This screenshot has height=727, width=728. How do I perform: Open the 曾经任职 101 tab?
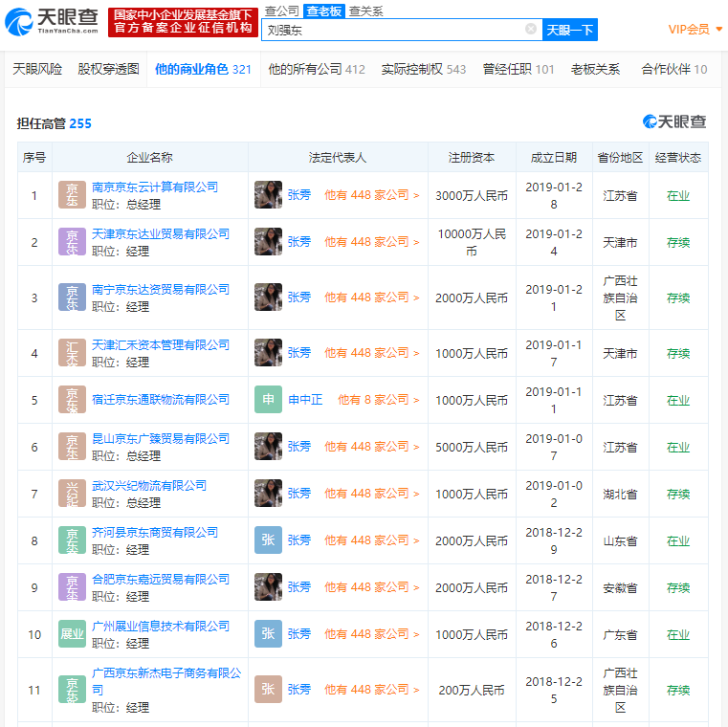pyautogui.click(x=518, y=69)
